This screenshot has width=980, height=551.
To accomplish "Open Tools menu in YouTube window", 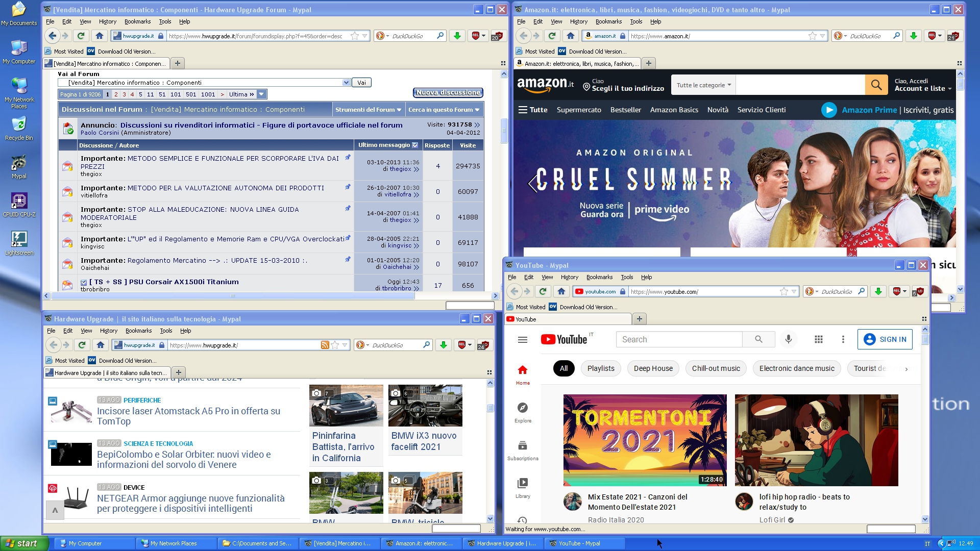I will click(x=627, y=277).
